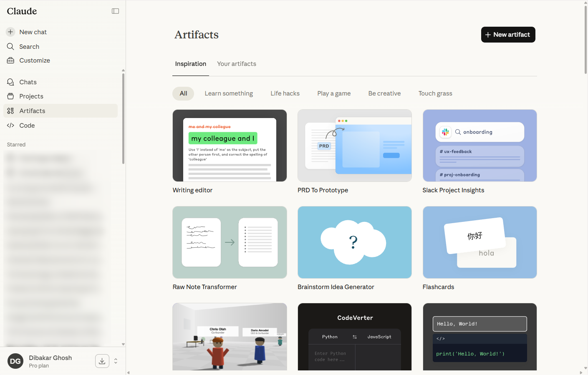Click the Code brackets icon
Image resolution: width=588 pixels, height=375 pixels.
(x=10, y=126)
